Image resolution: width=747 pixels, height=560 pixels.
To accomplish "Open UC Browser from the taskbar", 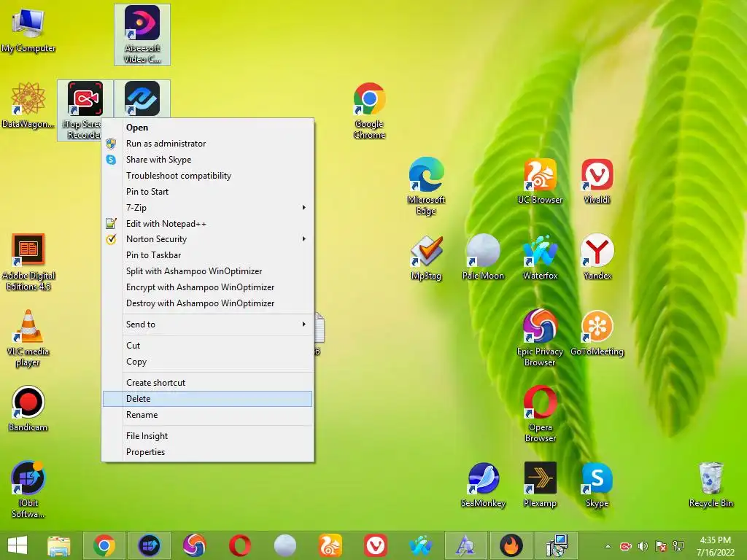I will [330, 545].
